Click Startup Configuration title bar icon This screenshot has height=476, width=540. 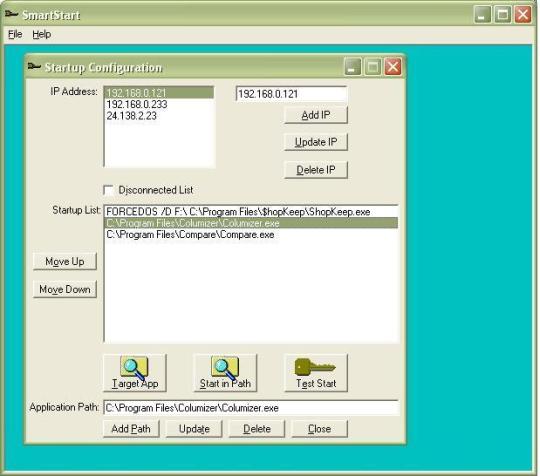pyautogui.click(x=34, y=66)
